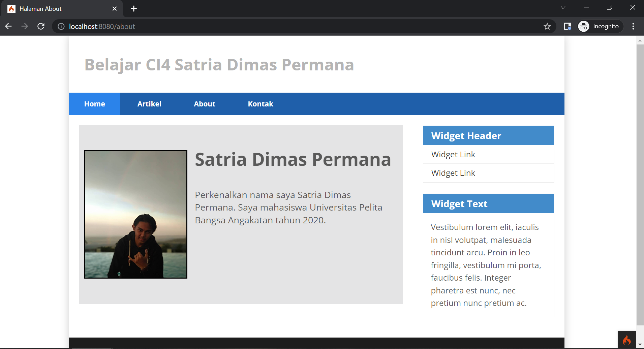
Task: Click the first Widget Link
Action: [x=453, y=154]
